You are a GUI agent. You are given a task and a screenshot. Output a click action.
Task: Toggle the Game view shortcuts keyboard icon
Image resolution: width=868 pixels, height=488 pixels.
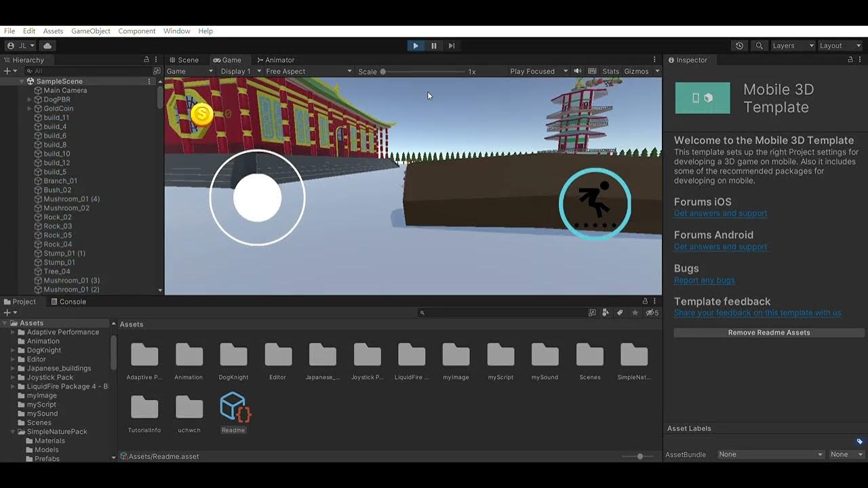592,71
